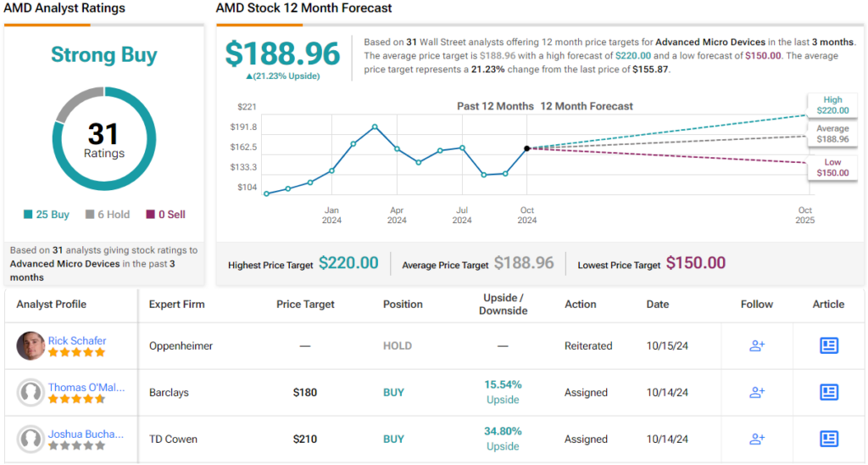The width and height of the screenshot is (868, 465).
Task: Open Rick Schafer's Oppenheimer article
Action: pyautogui.click(x=828, y=345)
